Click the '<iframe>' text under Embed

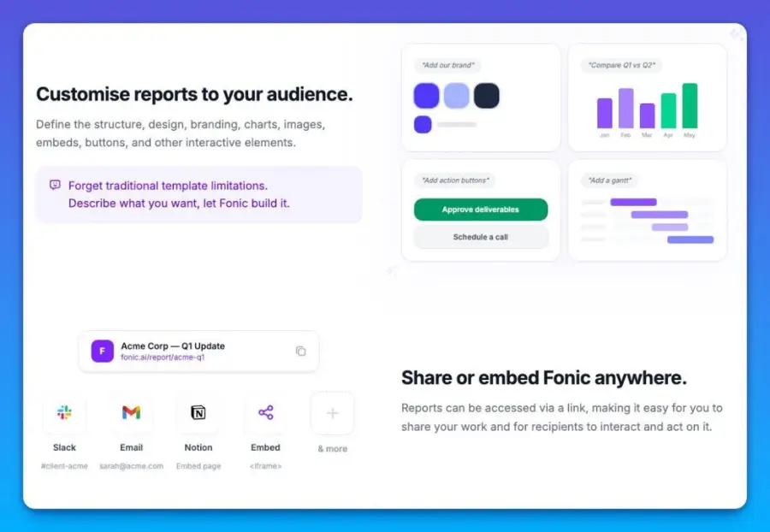coord(266,466)
